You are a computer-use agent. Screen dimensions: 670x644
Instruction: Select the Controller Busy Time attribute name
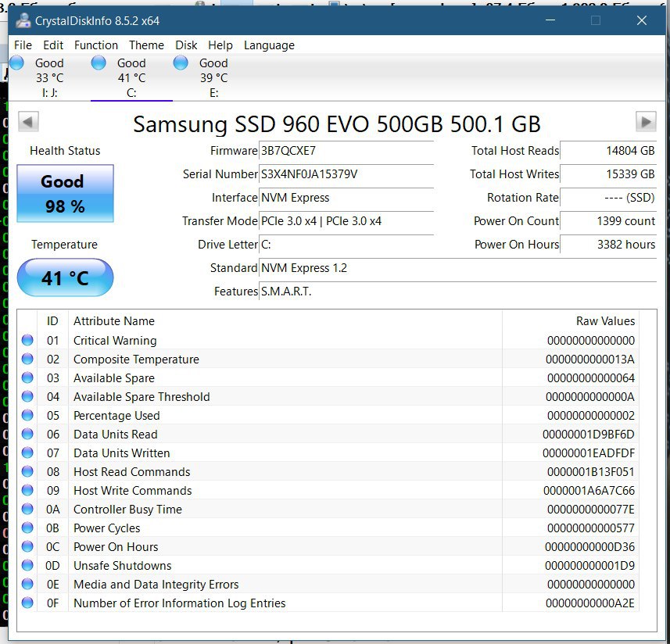[127, 510]
